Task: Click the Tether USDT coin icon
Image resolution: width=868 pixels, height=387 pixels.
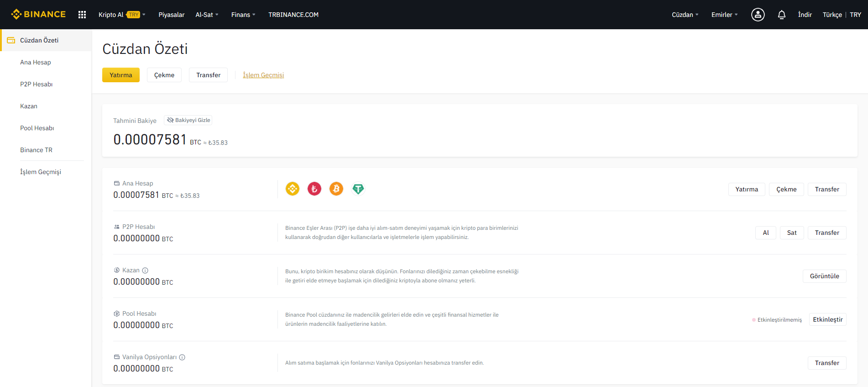Action: [358, 189]
